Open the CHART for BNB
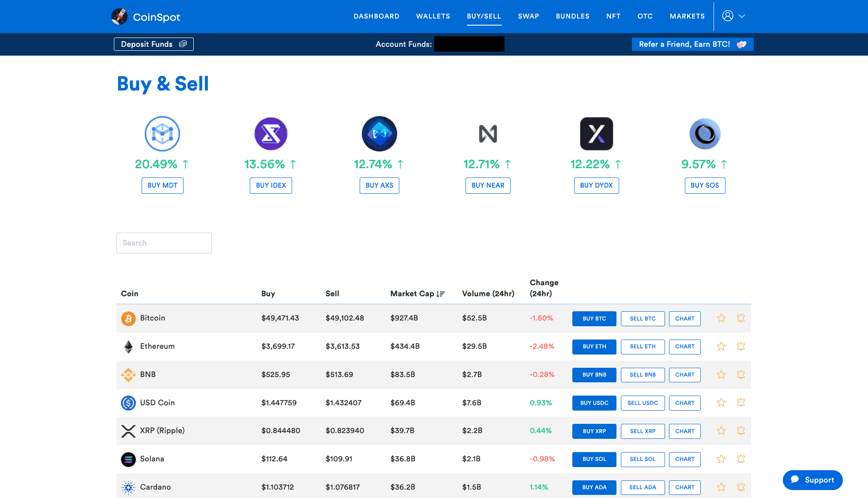This screenshot has width=868, height=498. pos(684,375)
